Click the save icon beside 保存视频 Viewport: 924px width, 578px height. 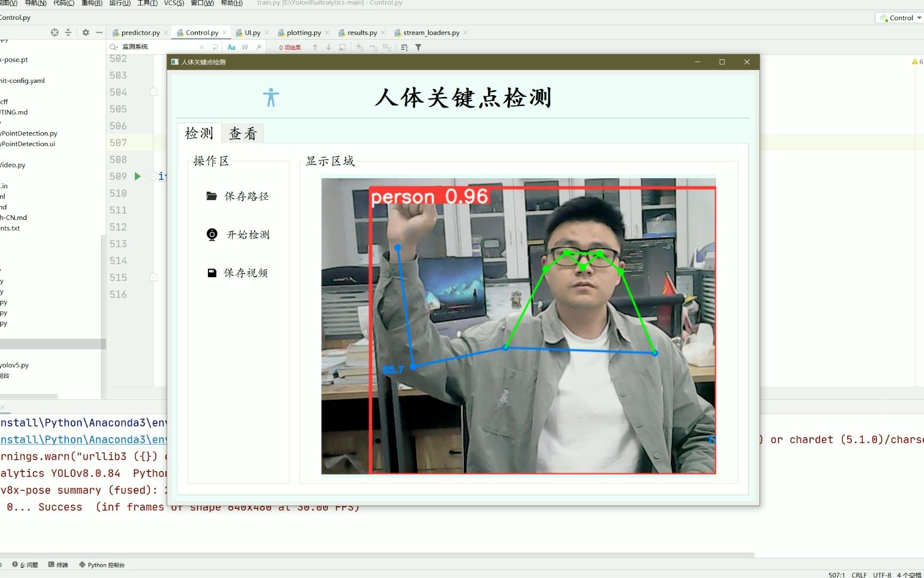click(x=211, y=272)
